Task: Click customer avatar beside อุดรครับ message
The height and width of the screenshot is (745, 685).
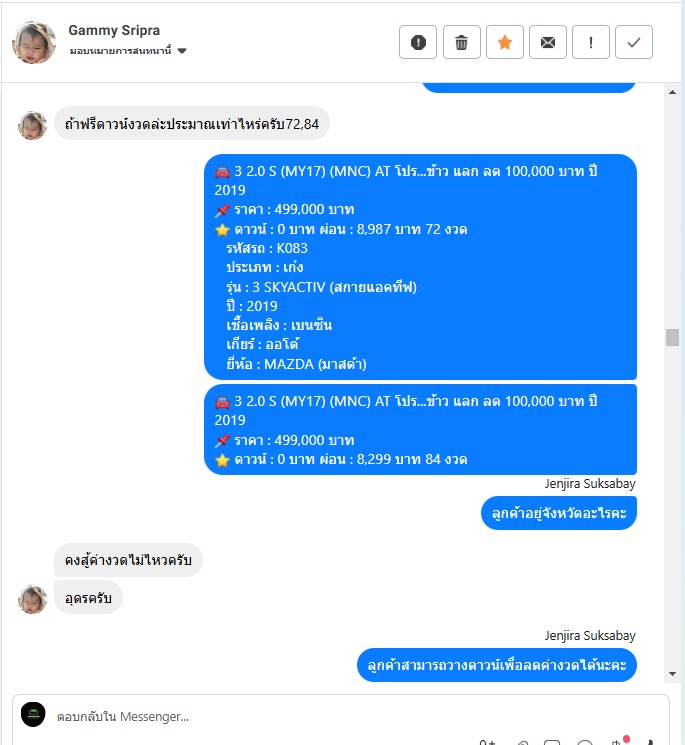Action: pyautogui.click(x=32, y=600)
